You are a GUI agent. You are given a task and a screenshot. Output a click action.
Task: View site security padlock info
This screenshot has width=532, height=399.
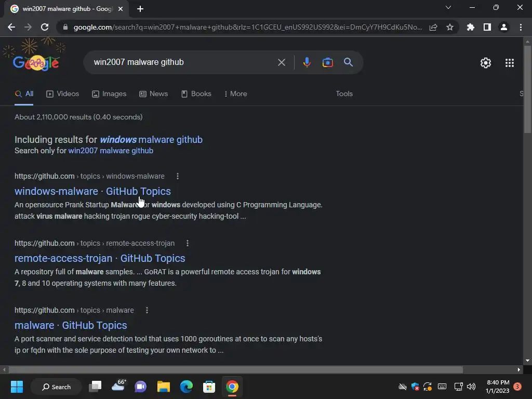(x=65, y=27)
